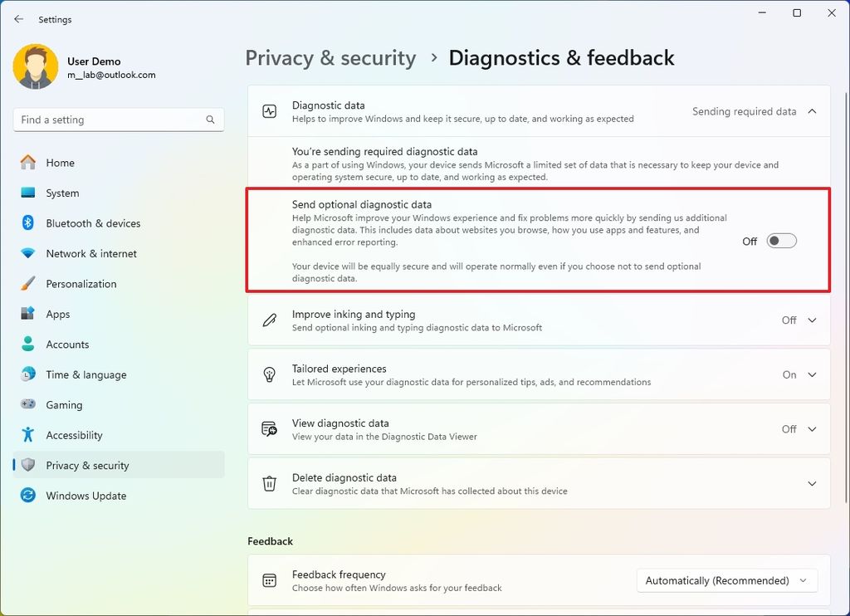Image resolution: width=850 pixels, height=616 pixels.
Task: Open the Accounts settings page
Action: (67, 345)
